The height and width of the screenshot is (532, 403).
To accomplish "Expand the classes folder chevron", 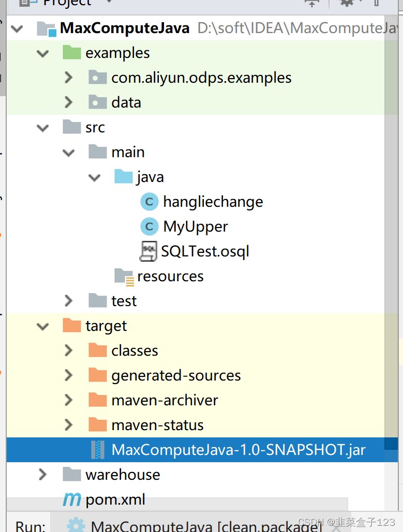I will pyautogui.click(x=69, y=351).
